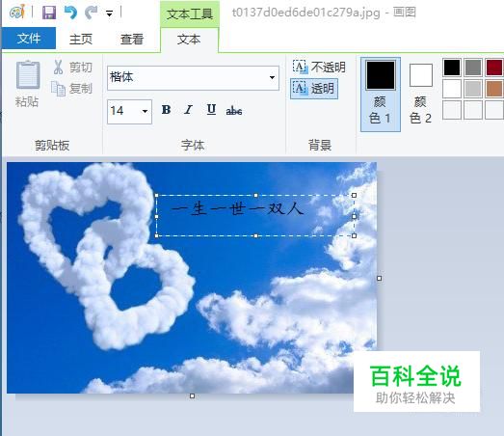This screenshot has width=504, height=436.
Task: Undo the last action
Action: [70, 13]
